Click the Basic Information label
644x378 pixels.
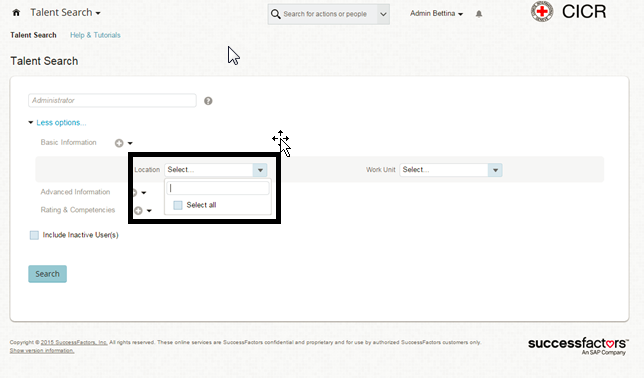click(68, 142)
